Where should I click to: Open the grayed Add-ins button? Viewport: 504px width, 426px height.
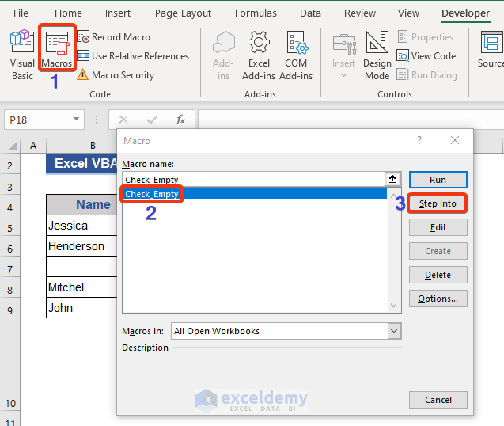223,55
